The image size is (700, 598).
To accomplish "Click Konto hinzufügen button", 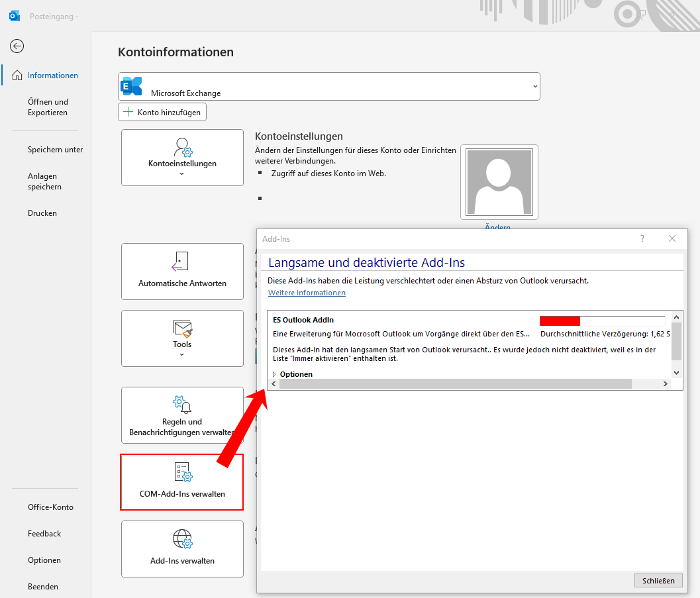I will click(x=162, y=112).
